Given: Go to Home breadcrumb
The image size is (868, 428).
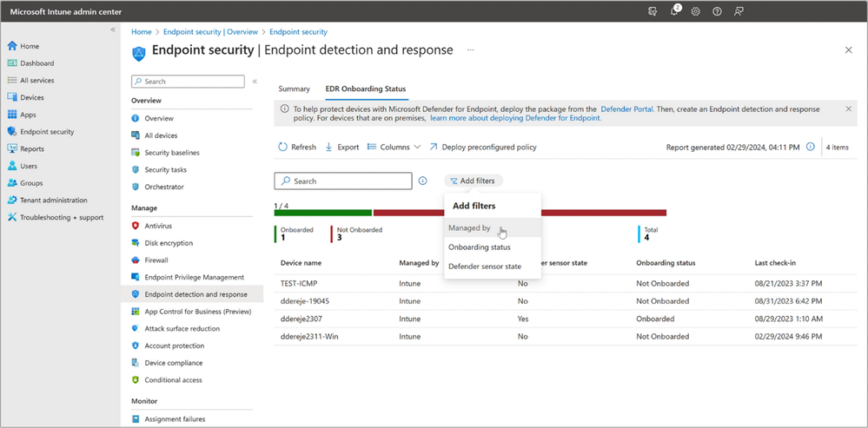Looking at the screenshot, I should pyautogui.click(x=141, y=32).
